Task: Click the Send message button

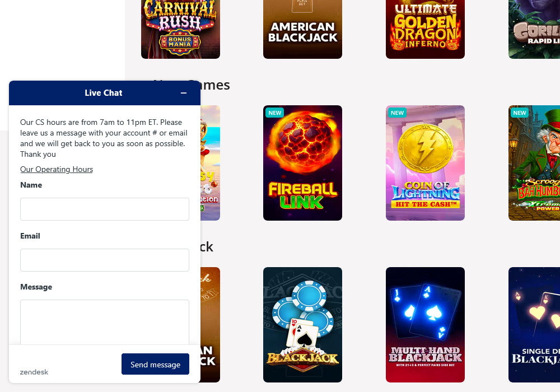Action: coord(155,364)
